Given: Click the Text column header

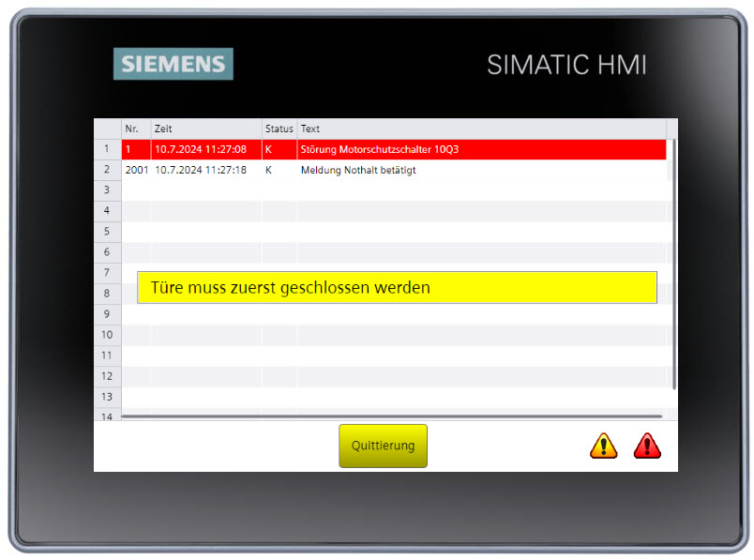Looking at the screenshot, I should (482, 129).
